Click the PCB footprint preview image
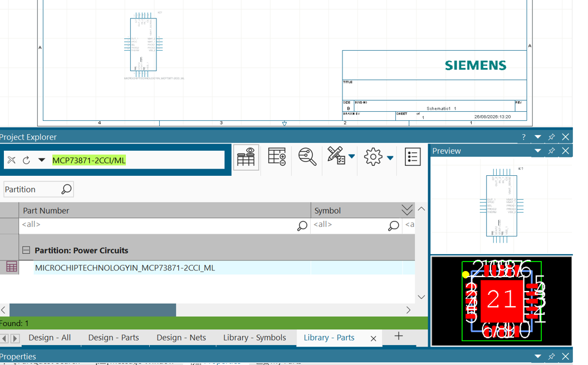This screenshot has height=365, width=588. pyautogui.click(x=502, y=301)
